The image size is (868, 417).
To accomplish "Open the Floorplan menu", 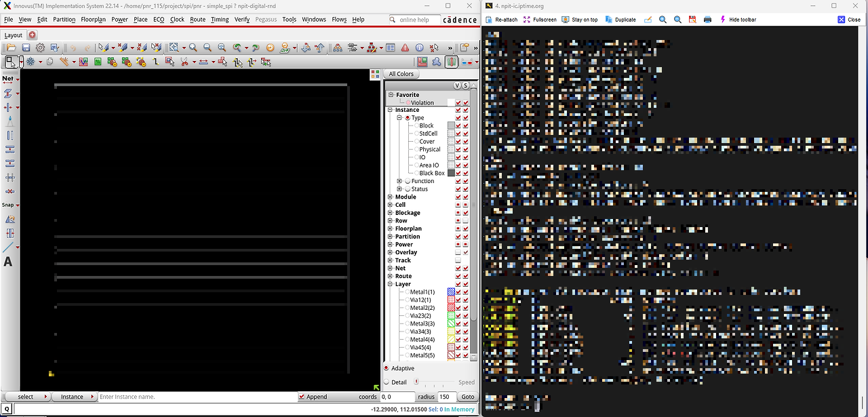I will pyautogui.click(x=94, y=20).
